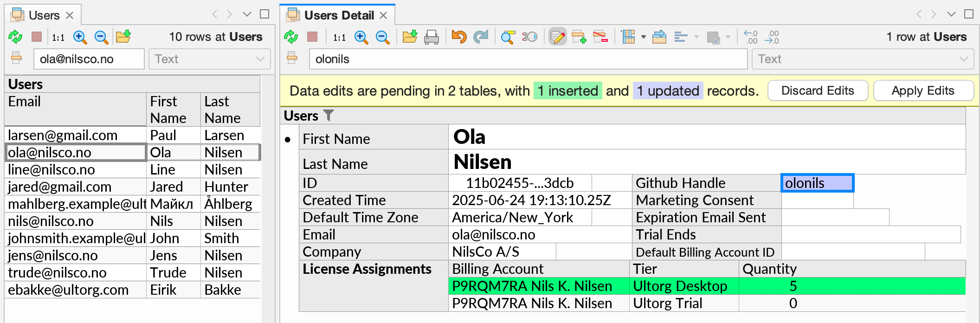Open the Find magnifier tool
Viewport: 980px width, 323px height.
click(508, 37)
